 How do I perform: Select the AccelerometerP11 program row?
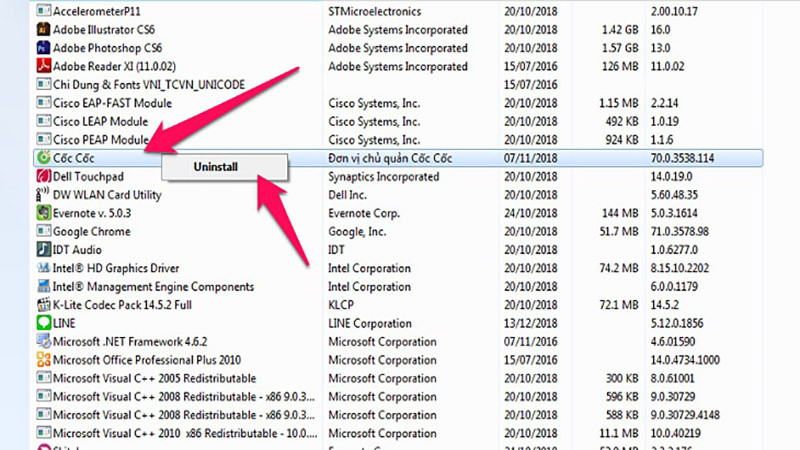[x=398, y=11]
